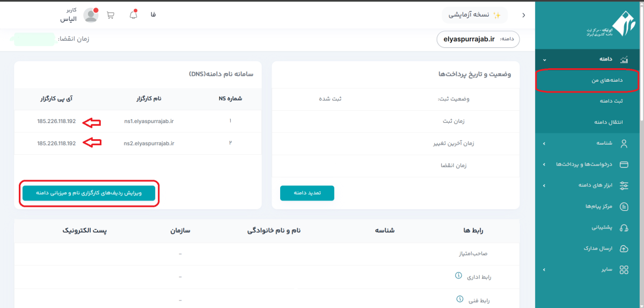Open the notifications bell

tap(134, 15)
